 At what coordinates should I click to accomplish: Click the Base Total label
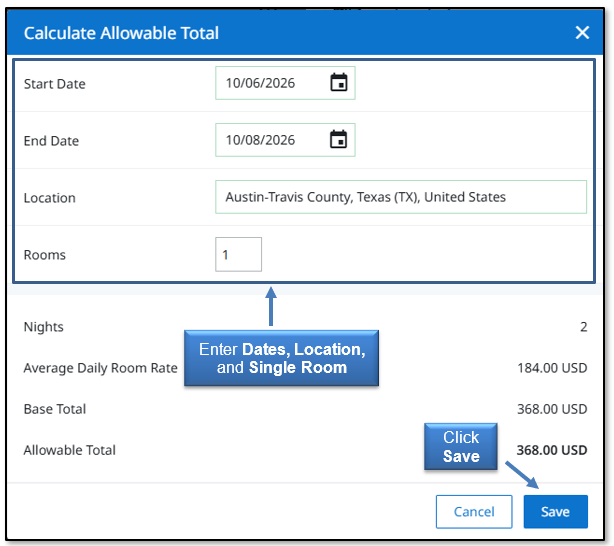[x=55, y=409]
